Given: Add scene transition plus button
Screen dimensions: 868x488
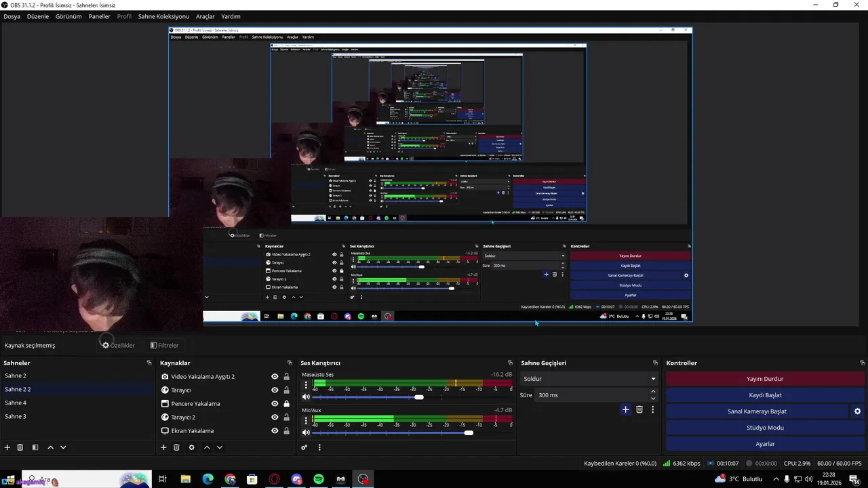Looking at the screenshot, I should pyautogui.click(x=625, y=409).
